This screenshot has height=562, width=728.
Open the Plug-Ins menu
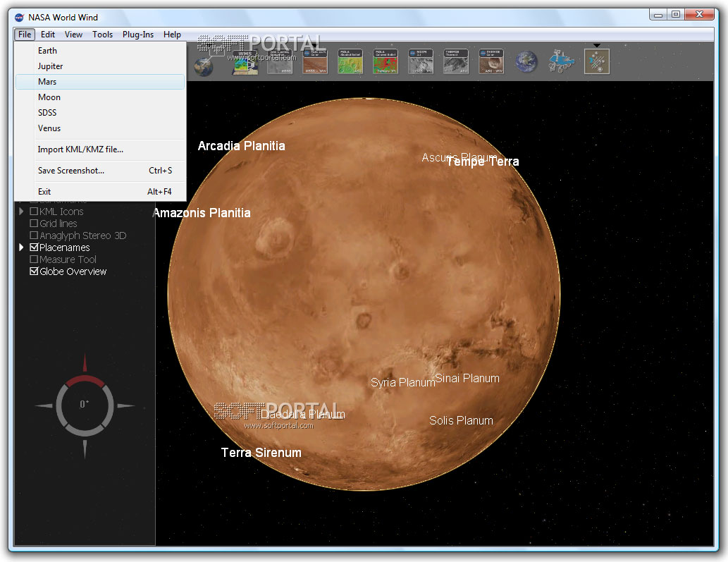(x=137, y=35)
